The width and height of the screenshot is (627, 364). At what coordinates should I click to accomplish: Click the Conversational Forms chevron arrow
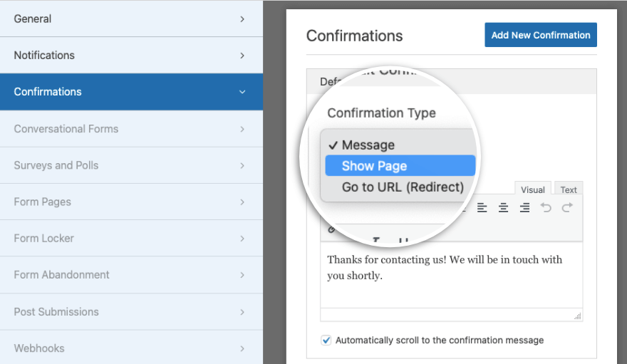pyautogui.click(x=242, y=129)
